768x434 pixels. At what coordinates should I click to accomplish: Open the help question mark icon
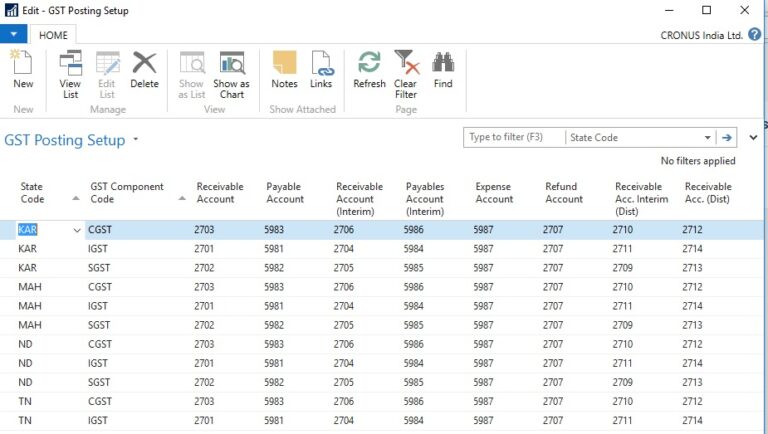(x=755, y=34)
